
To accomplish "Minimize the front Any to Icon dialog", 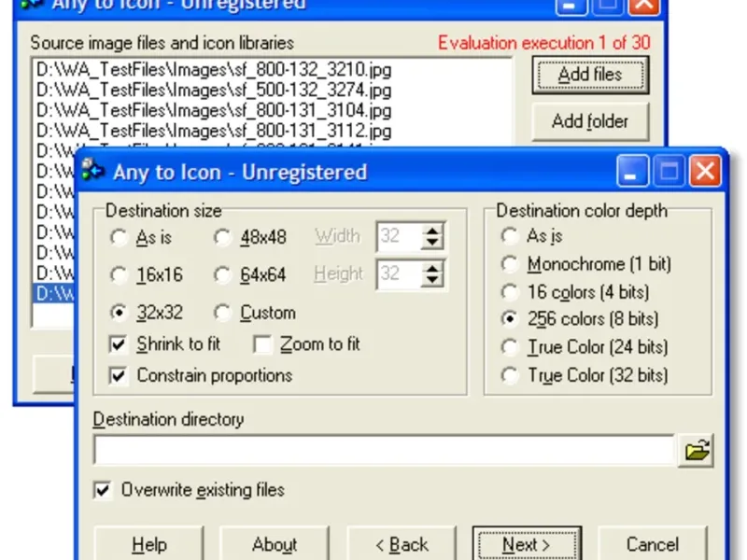I will tap(633, 171).
